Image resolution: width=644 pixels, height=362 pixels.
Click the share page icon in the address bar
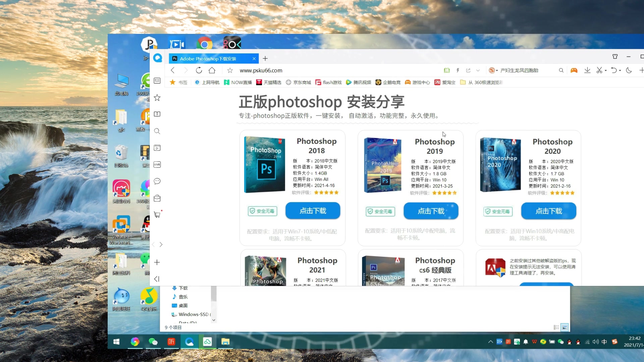[468, 70]
